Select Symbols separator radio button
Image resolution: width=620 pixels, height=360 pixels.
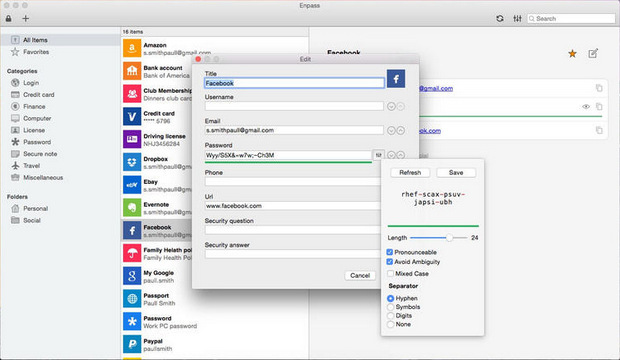[x=391, y=307]
